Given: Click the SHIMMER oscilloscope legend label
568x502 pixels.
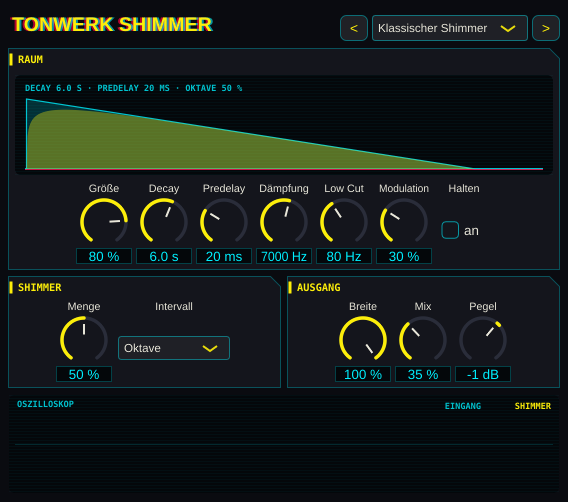Looking at the screenshot, I should 533,406.
